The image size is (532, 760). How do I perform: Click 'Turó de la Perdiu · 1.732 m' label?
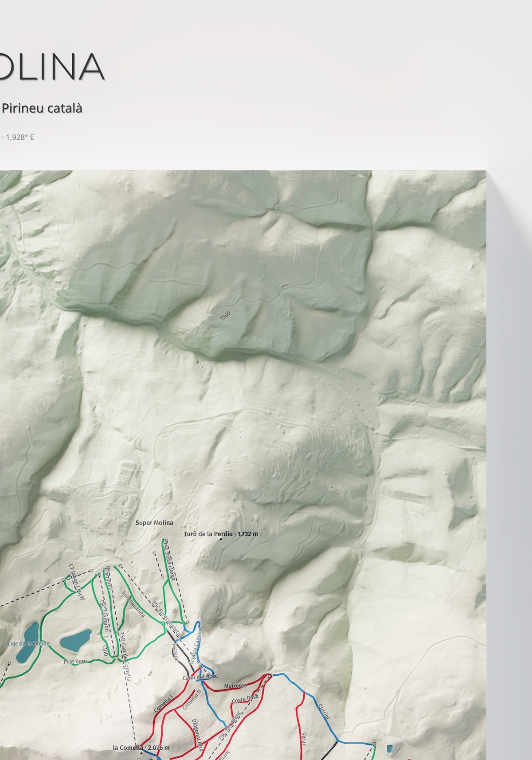(x=221, y=534)
